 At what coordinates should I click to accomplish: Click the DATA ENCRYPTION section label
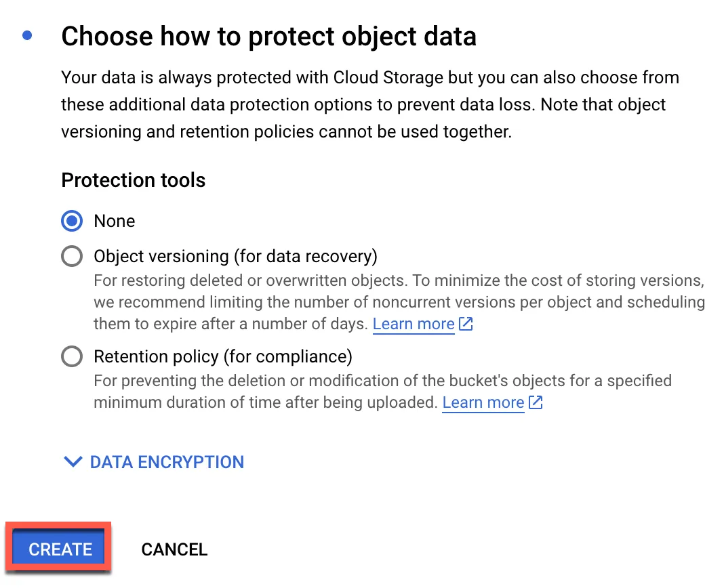pos(167,462)
